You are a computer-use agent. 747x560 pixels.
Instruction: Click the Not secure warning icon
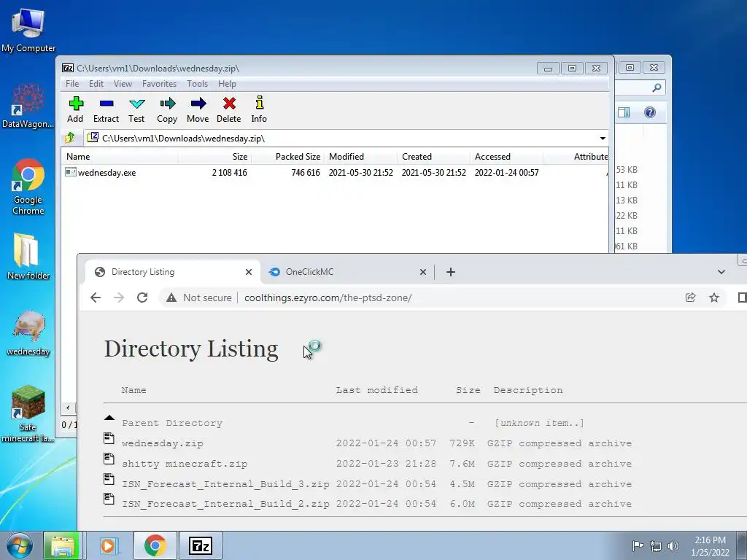pos(171,297)
